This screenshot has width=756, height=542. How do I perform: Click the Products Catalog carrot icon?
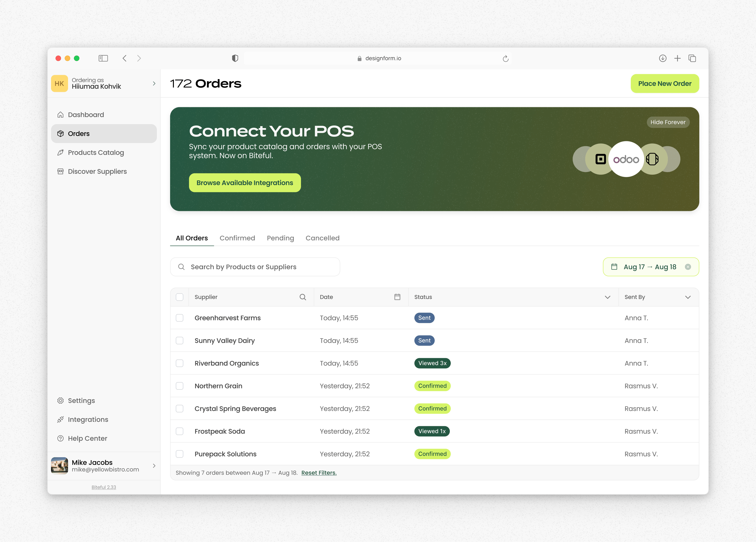click(x=60, y=153)
